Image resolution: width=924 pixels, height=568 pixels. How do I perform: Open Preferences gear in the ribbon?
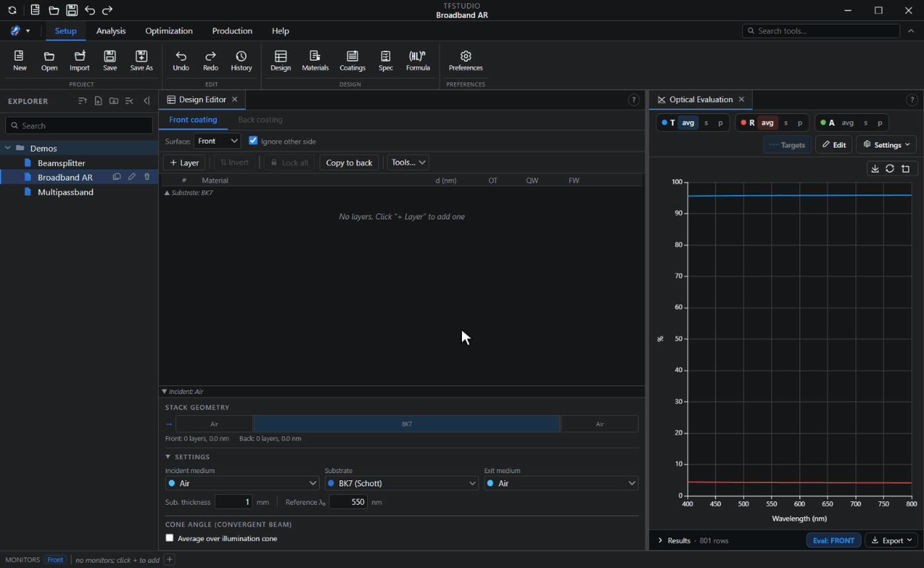pyautogui.click(x=466, y=61)
